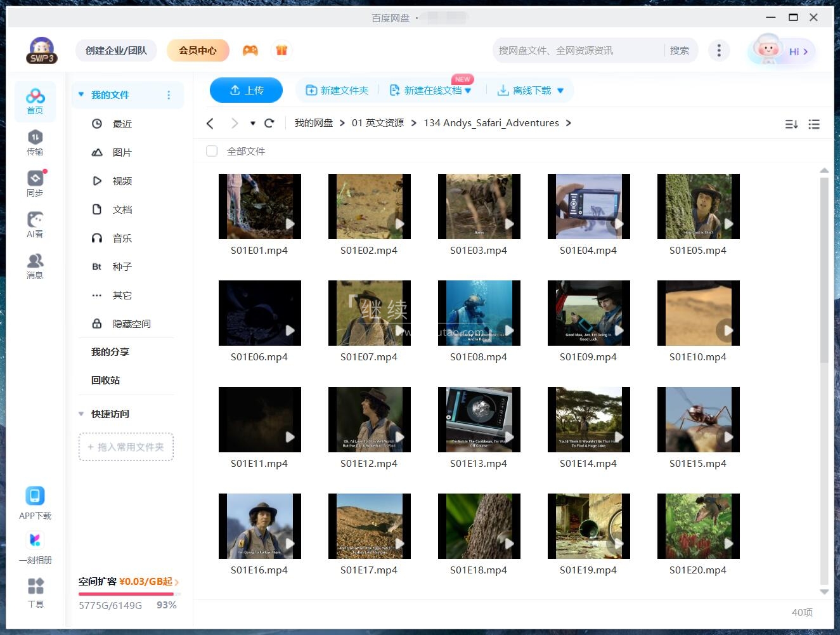The width and height of the screenshot is (840, 635).
Task: Check the 全部文件 select-all checkbox
Action: pos(211,151)
